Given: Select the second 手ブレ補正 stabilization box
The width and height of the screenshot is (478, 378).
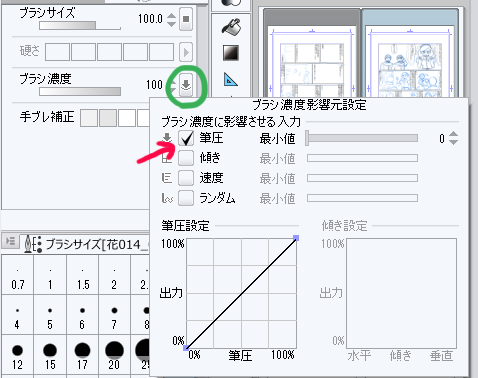Looking at the screenshot, I should coord(108,118).
